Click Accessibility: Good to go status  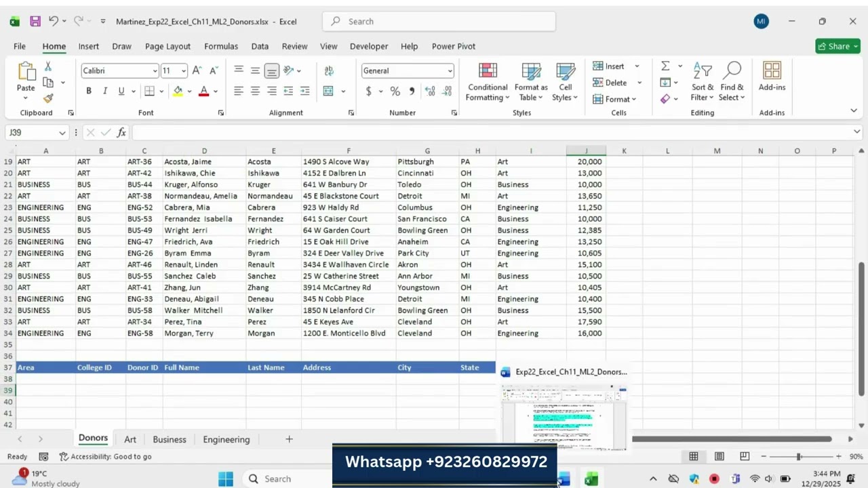click(x=105, y=457)
